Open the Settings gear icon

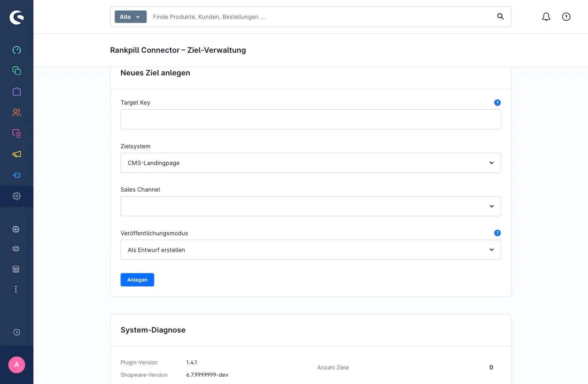tap(17, 196)
